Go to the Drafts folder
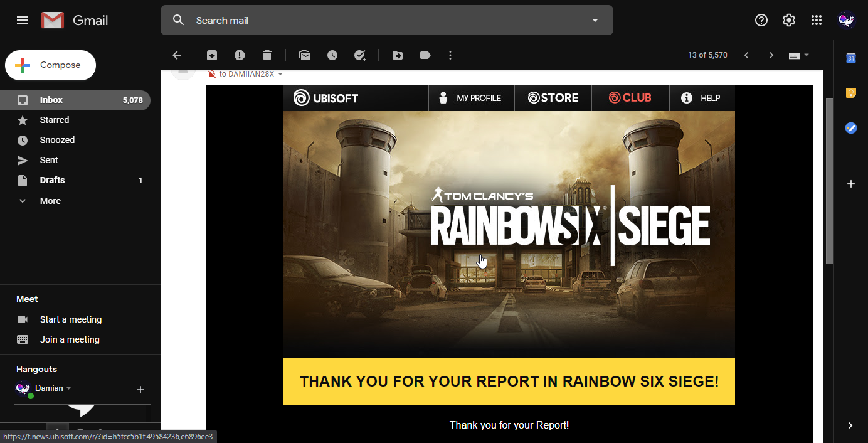 [x=52, y=180]
